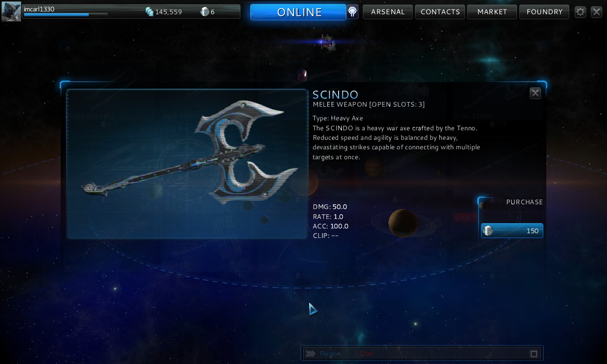This screenshot has width=607, height=364.
Task: Click the player avatar portrait
Action: tap(11, 11)
